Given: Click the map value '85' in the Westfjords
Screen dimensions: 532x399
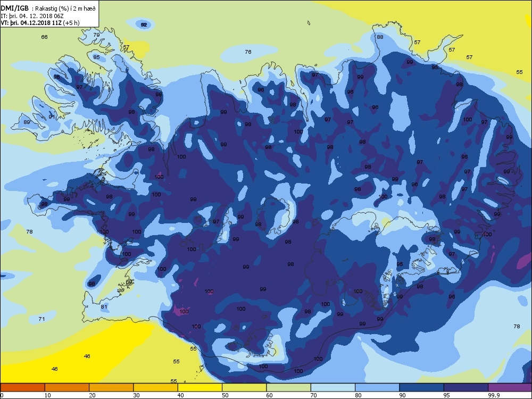Looking at the screenshot, I should tap(97, 57).
